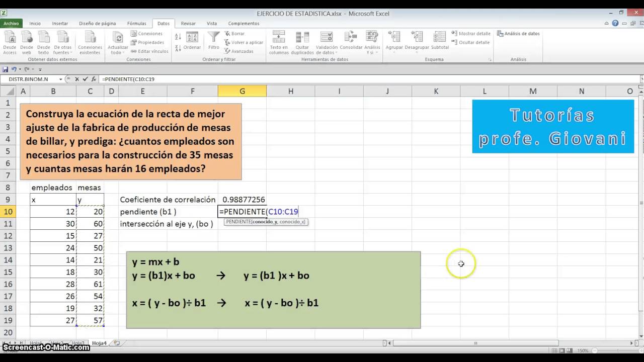Open De otras fuentes menu
This screenshot has height=362, width=644.
tap(63, 43)
